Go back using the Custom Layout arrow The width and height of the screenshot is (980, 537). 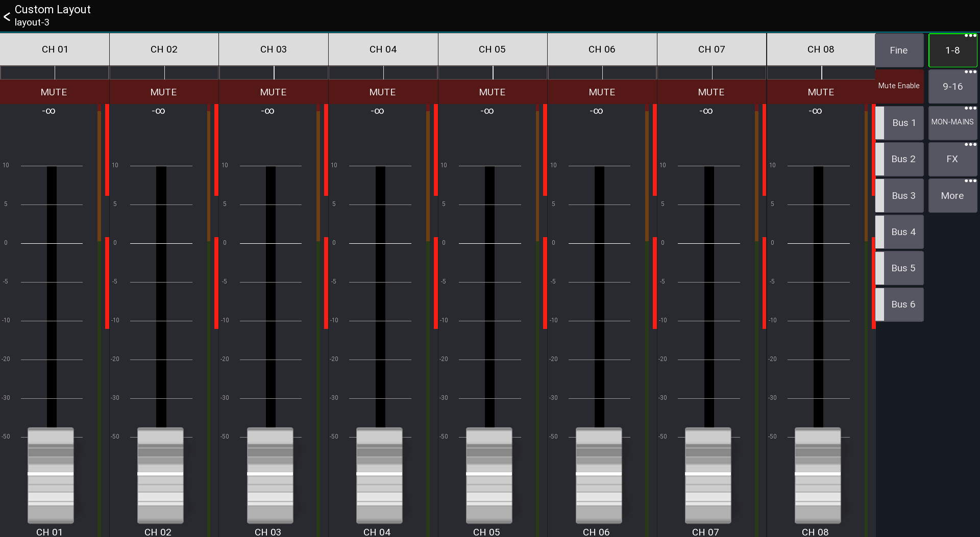(7, 17)
